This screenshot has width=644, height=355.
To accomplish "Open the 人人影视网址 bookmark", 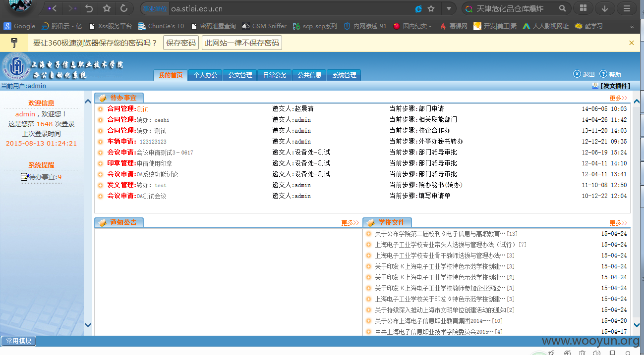I will [x=546, y=26].
